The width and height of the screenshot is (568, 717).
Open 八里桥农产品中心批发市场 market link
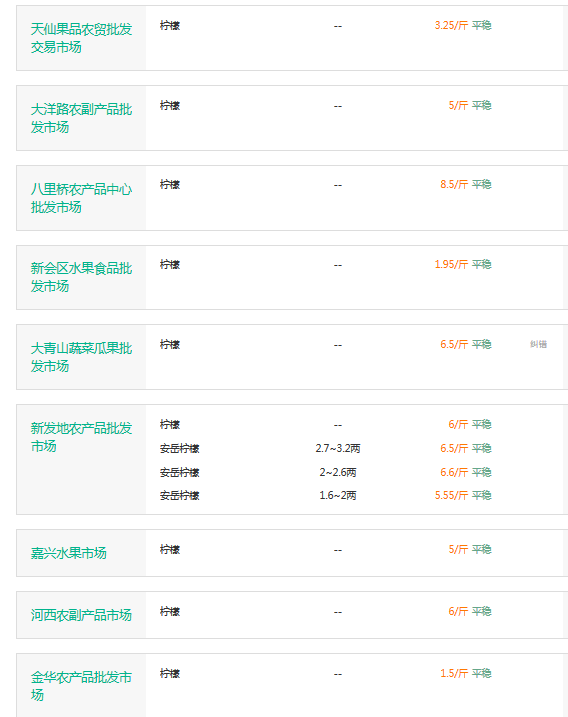(81, 198)
